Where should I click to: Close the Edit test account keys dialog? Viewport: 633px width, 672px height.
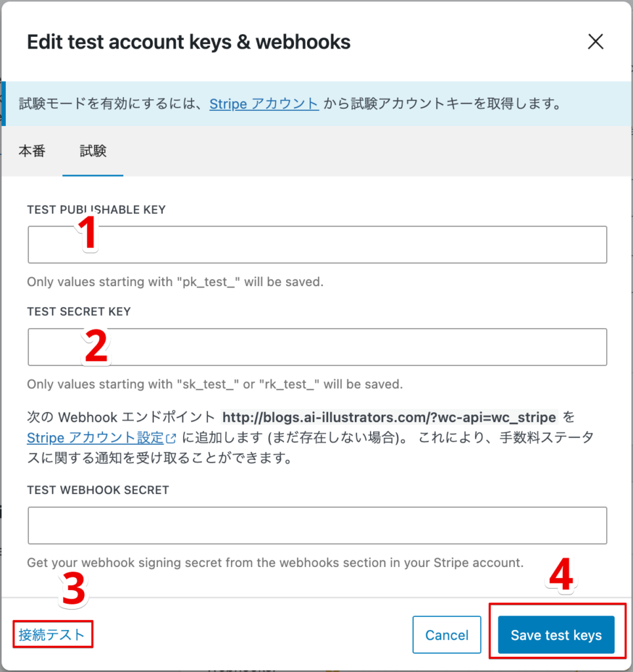[596, 42]
